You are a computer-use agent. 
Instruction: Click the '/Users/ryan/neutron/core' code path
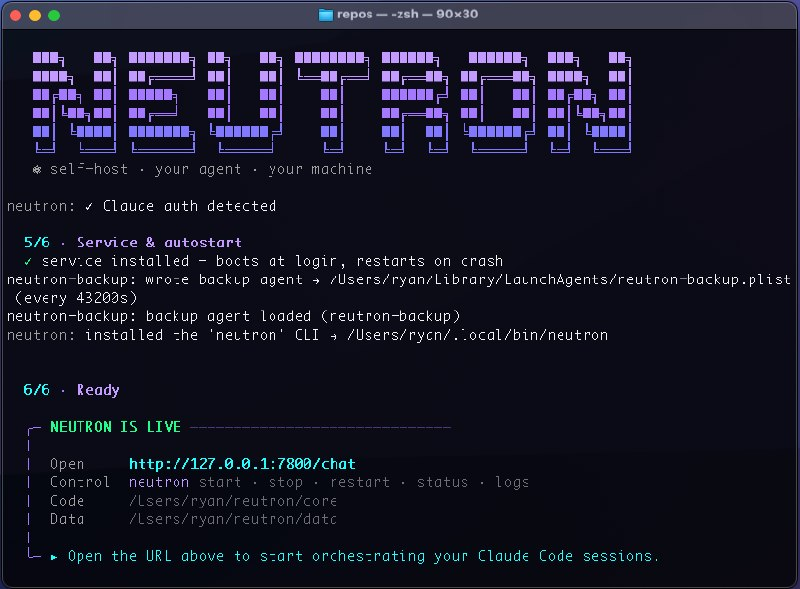233,501
